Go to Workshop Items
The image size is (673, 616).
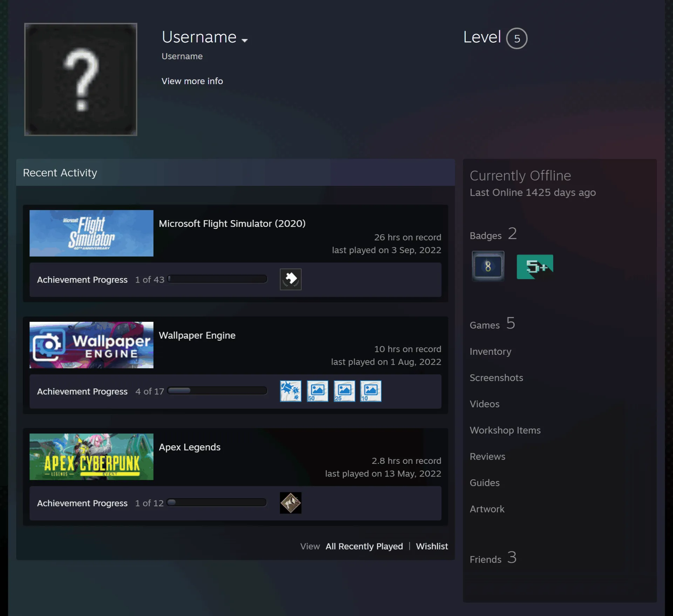coord(505,430)
